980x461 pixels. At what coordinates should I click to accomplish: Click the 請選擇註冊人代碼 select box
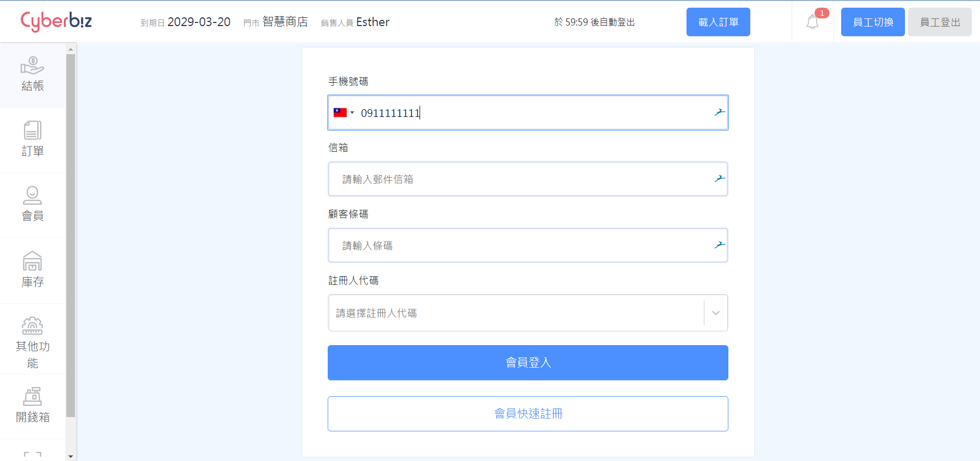pyautogui.click(x=528, y=313)
